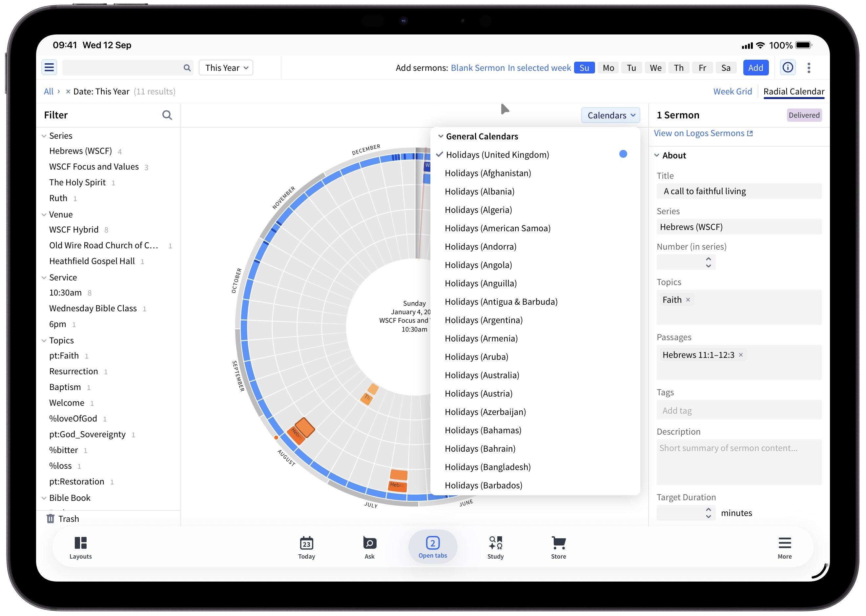Image resolution: width=866 pixels, height=616 pixels.
Task: Click the search magnifier in the top search box
Action: click(x=187, y=68)
